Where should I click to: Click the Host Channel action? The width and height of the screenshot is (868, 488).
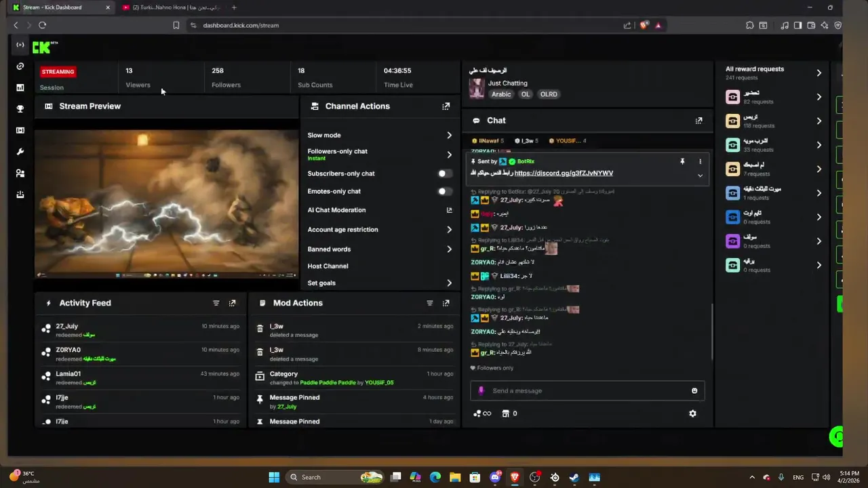328,266
